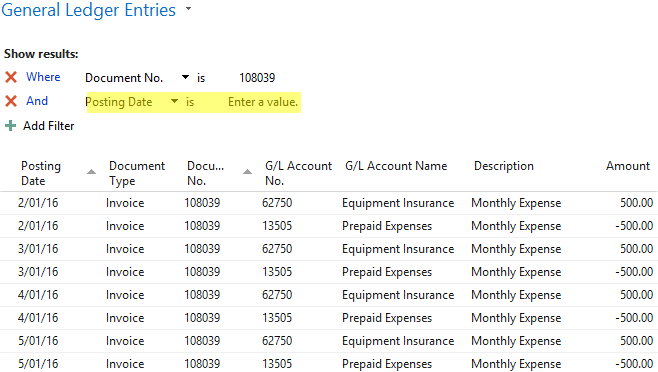Screen dimensions: 658x372
Task: Click the green plus Add Filter icon
Action: pyautogui.click(x=10, y=126)
